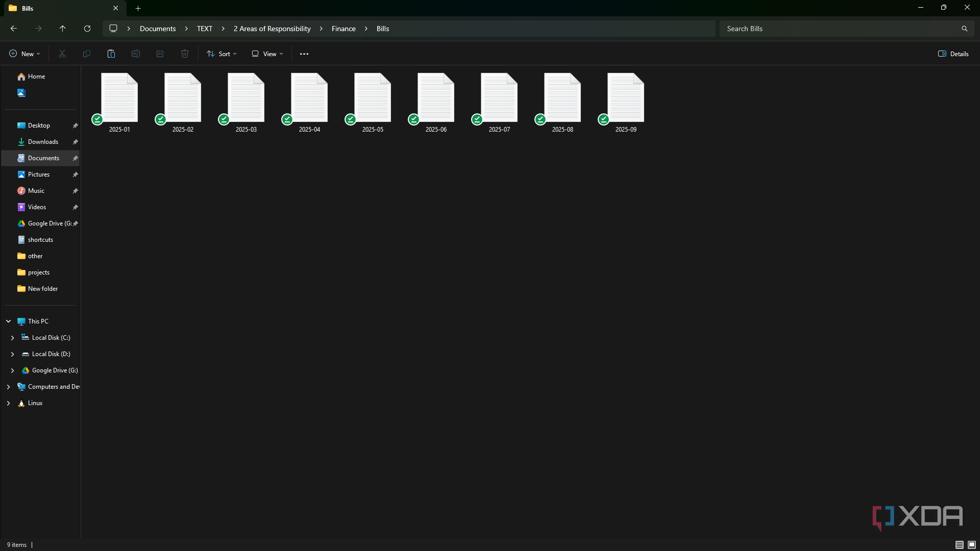Refresh the current folder view

coord(87,29)
